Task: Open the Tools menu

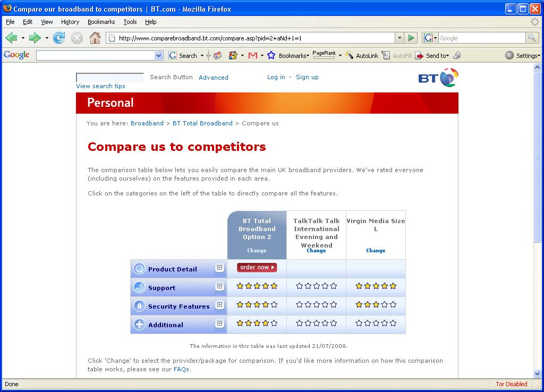Action: (130, 22)
